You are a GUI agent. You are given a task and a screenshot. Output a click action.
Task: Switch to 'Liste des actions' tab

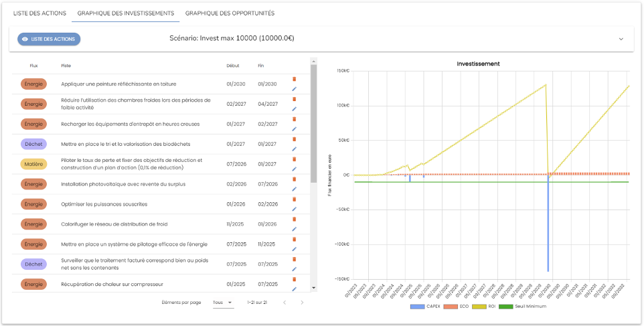[39, 13]
